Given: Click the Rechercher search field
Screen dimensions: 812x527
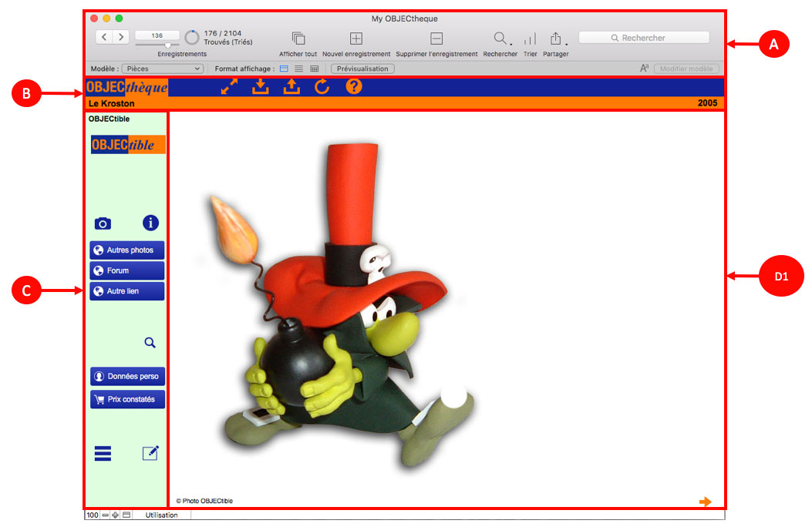Looking at the screenshot, I should point(644,38).
